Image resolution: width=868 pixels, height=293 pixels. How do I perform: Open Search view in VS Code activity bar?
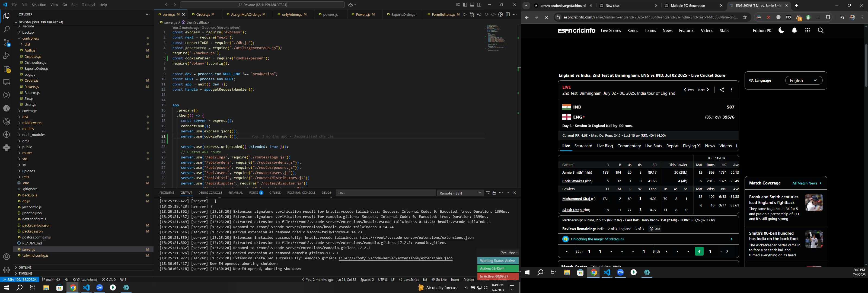click(x=7, y=29)
